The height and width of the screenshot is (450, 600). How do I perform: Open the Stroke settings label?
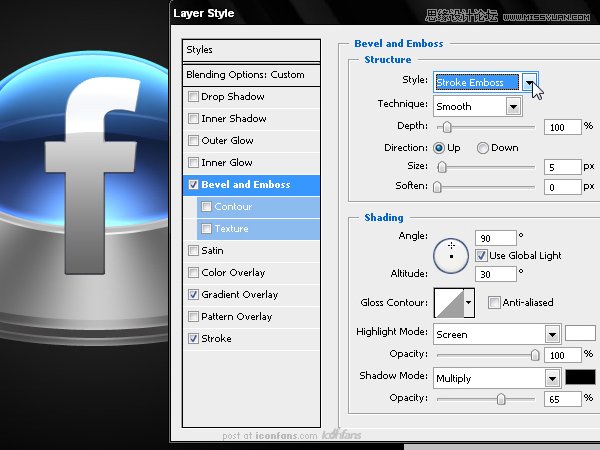coord(216,339)
